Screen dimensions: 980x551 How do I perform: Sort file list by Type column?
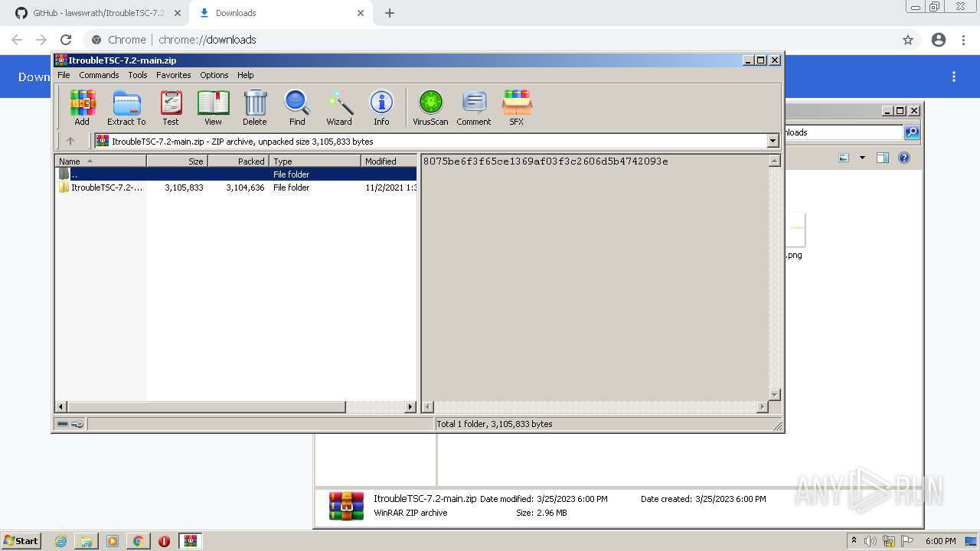(x=315, y=161)
